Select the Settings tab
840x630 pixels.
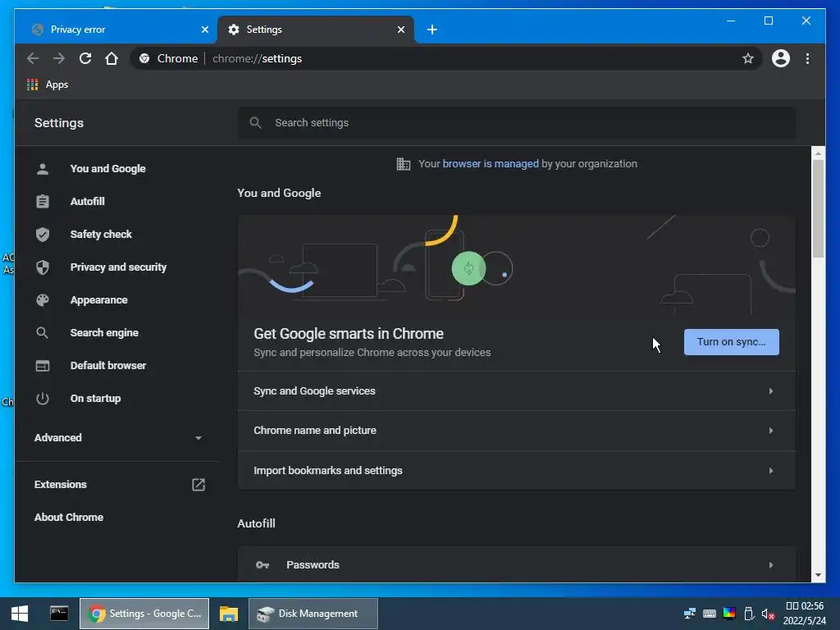tap(316, 30)
